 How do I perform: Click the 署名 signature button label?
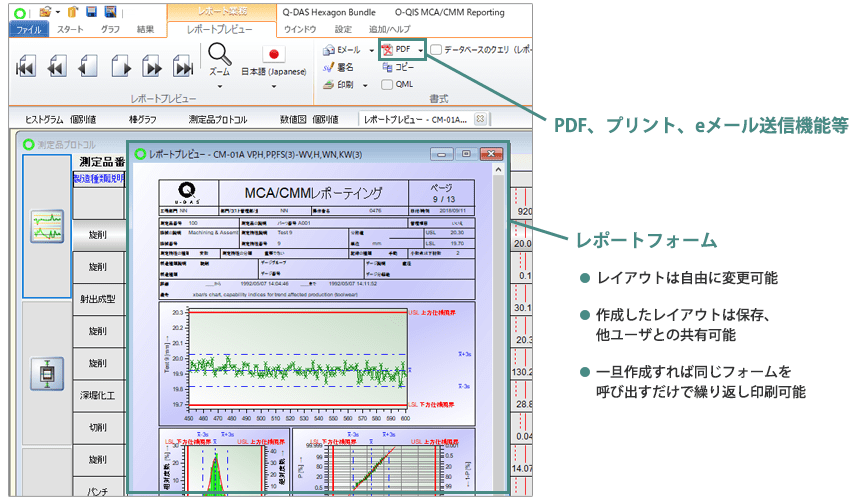[x=345, y=67]
